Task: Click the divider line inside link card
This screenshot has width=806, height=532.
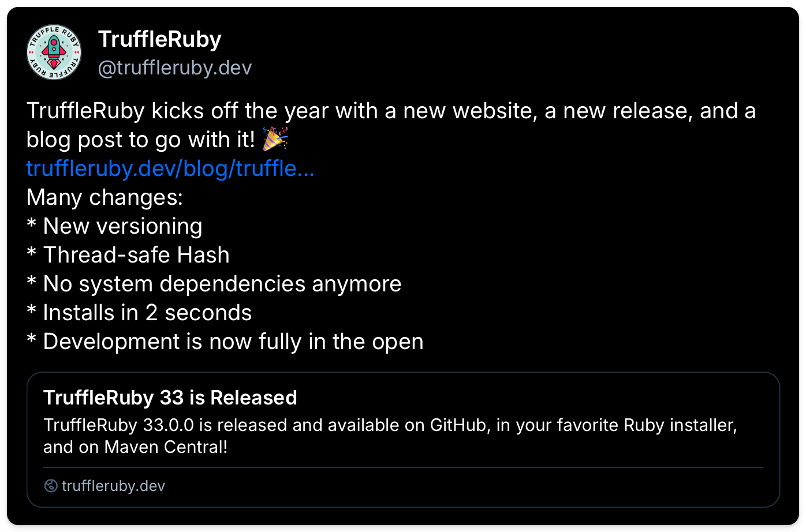Action: (x=403, y=467)
